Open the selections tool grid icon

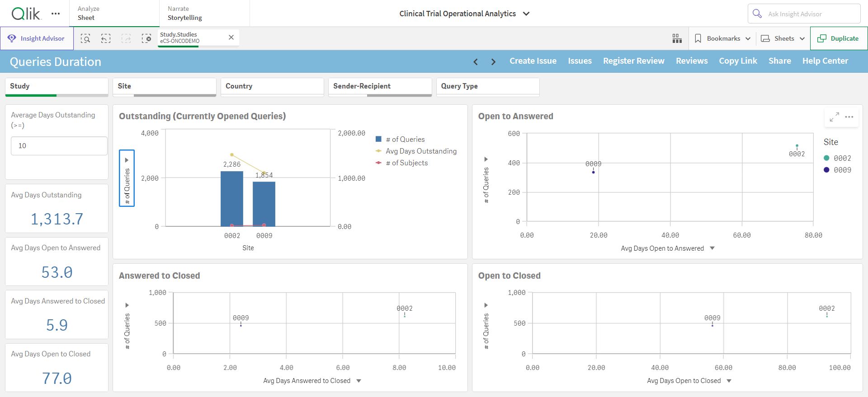(x=677, y=38)
